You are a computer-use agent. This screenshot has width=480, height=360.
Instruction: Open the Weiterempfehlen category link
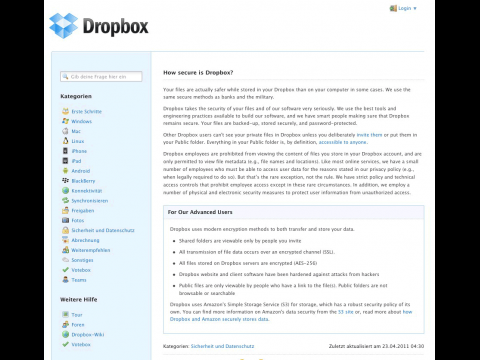[91, 250]
